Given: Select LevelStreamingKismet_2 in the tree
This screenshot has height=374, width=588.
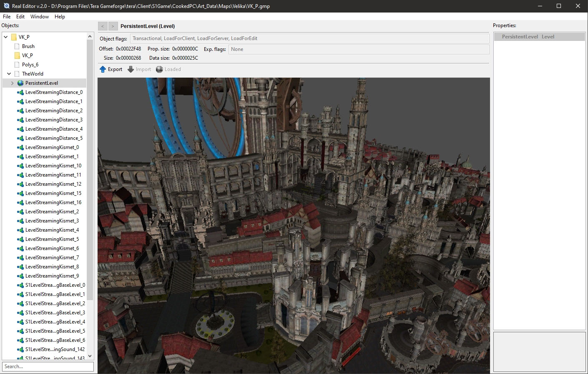Looking at the screenshot, I should pos(52,212).
